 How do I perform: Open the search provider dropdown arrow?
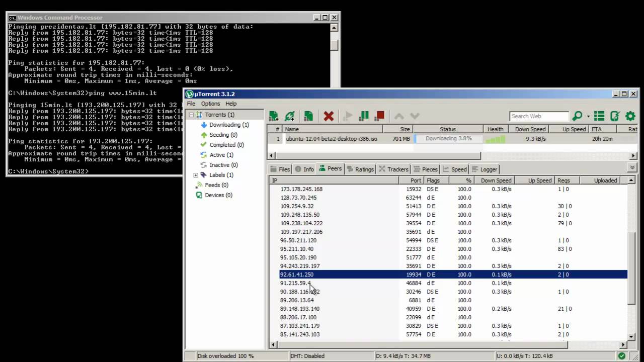588,117
